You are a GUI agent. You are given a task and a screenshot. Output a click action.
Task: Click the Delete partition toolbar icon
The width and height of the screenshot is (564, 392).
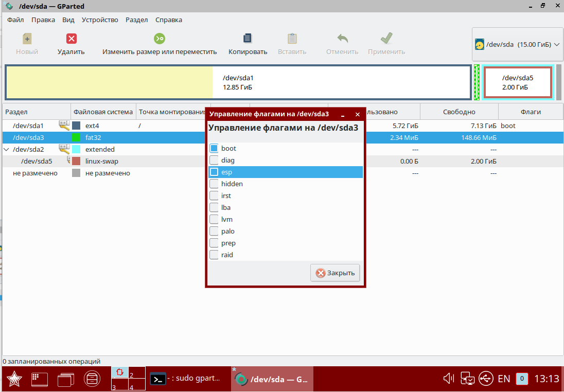coord(72,39)
